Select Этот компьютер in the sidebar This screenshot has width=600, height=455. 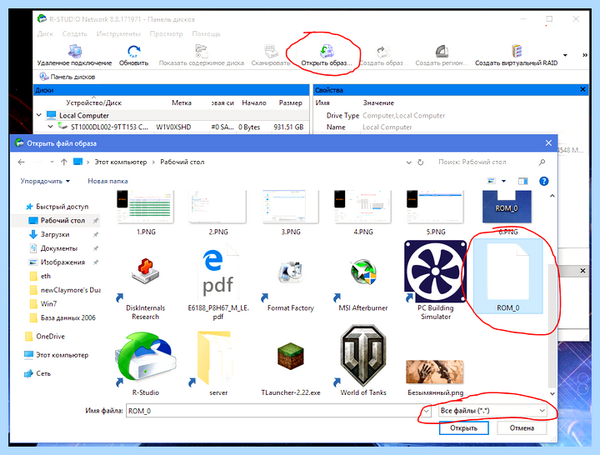(56, 355)
